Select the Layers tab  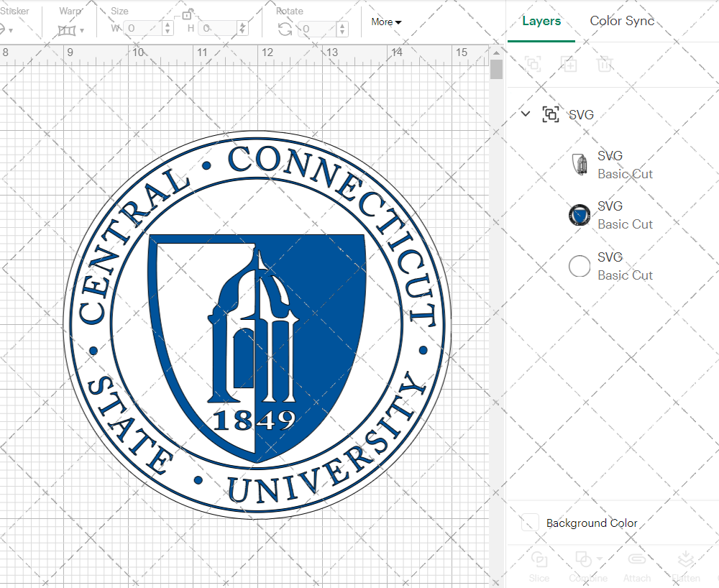541,21
